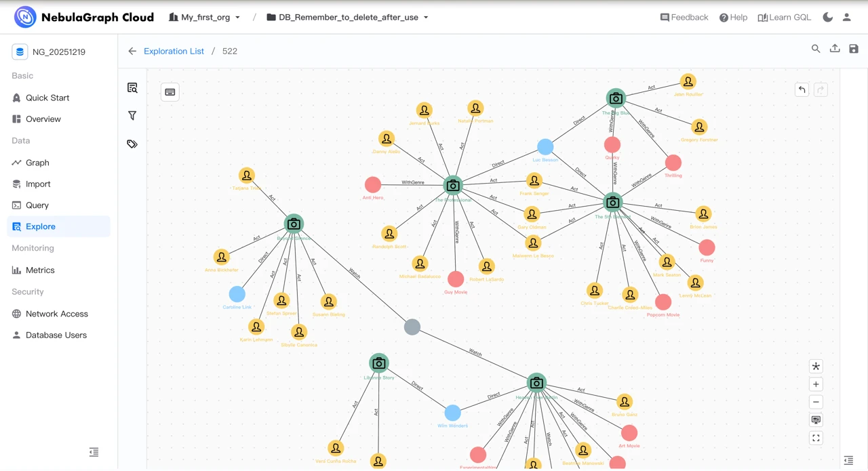Open the graph query search panel
Screen dimensions: 868x471
point(132,87)
